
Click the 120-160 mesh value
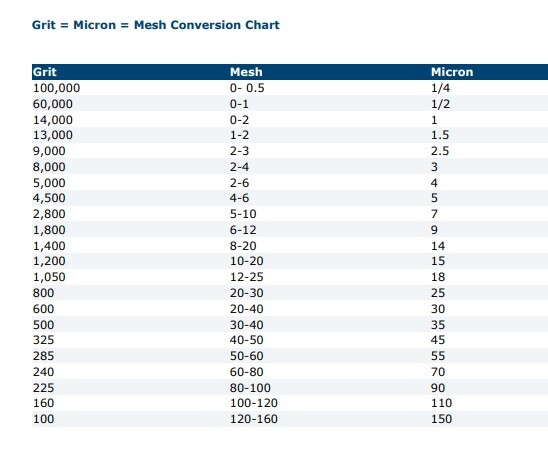(253, 419)
